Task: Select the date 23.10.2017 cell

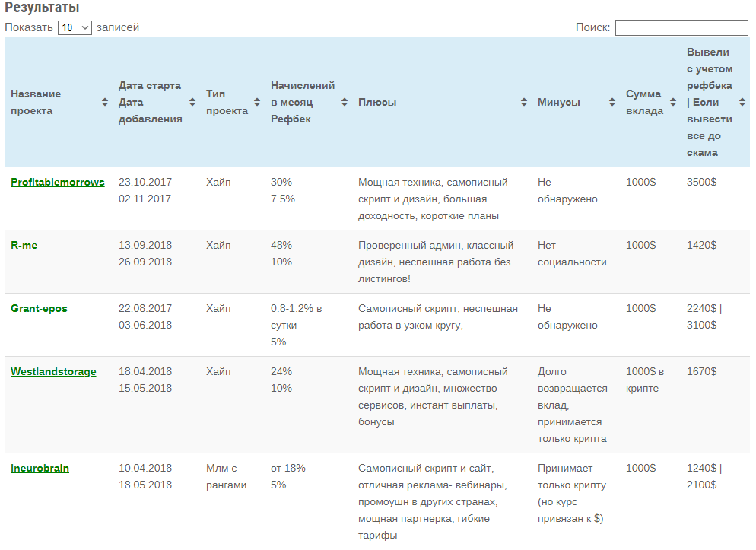Action: (145, 183)
